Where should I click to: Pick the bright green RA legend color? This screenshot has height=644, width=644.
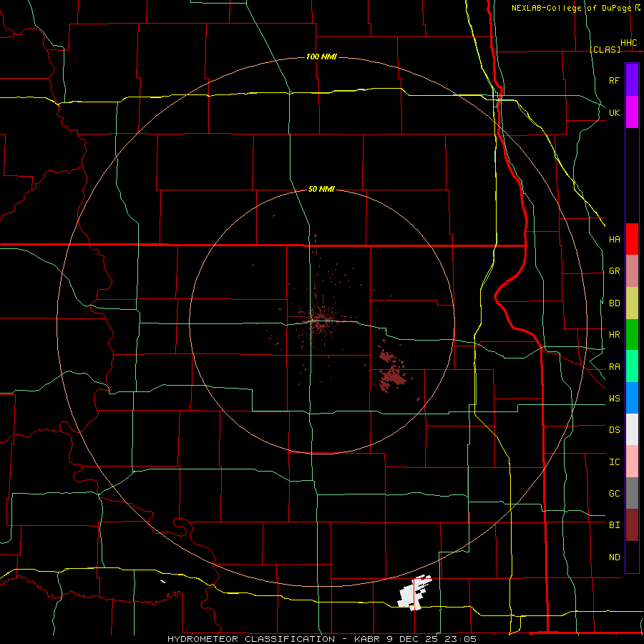tap(632, 366)
